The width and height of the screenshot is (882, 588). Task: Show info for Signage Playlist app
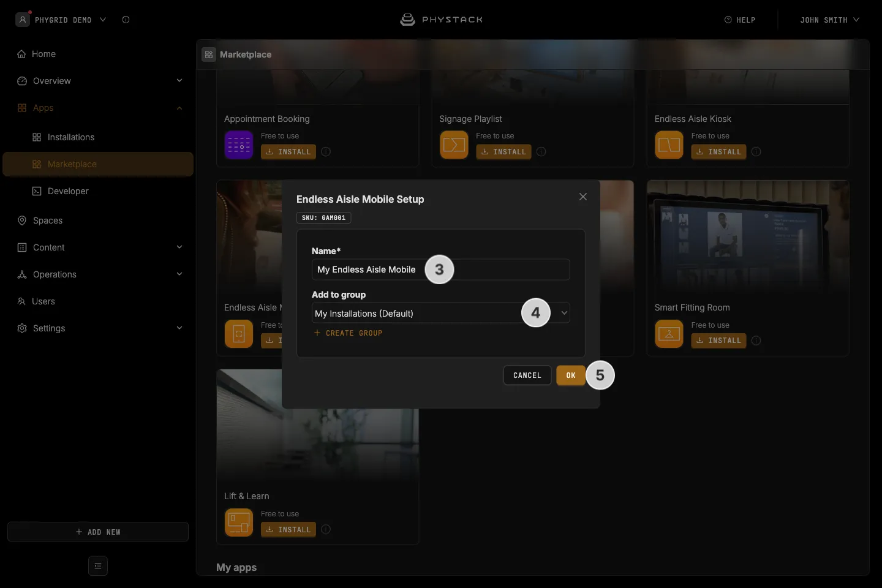click(541, 152)
